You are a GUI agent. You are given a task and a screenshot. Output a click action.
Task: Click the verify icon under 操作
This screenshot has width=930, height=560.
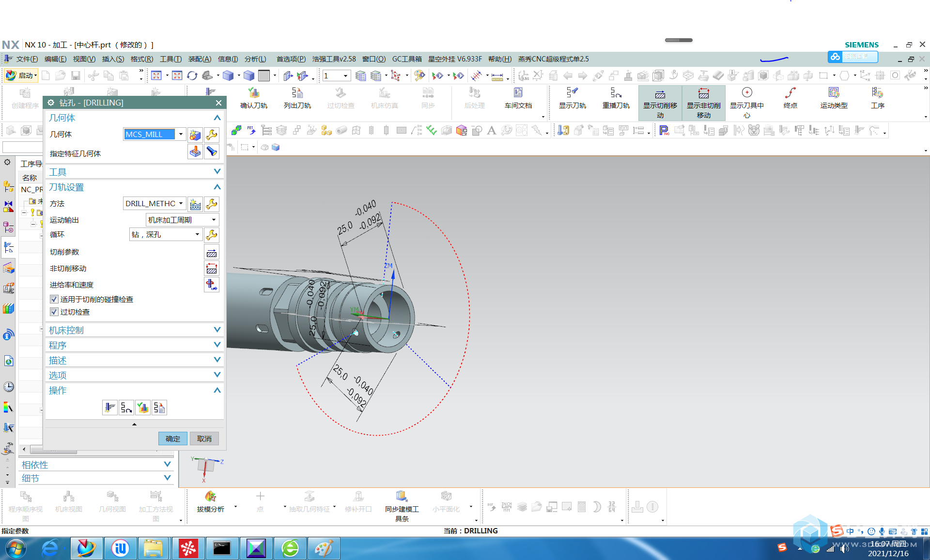(143, 408)
